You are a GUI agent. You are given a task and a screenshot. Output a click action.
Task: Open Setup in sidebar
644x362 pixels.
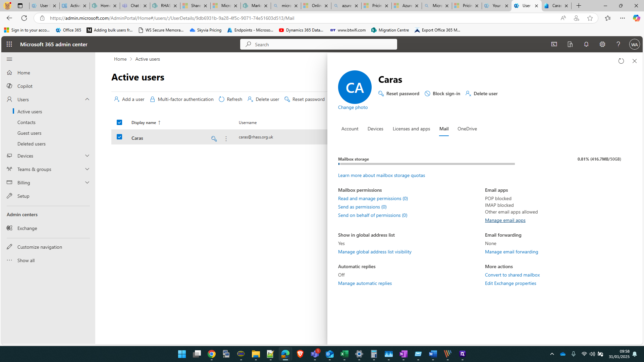coord(23,196)
